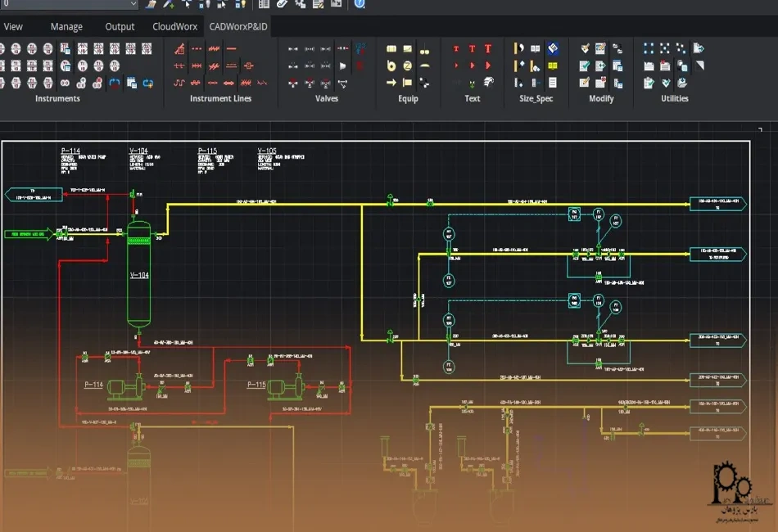The image size is (778, 532).
Task: Open the Help icon in top toolbar
Action: point(360,4)
